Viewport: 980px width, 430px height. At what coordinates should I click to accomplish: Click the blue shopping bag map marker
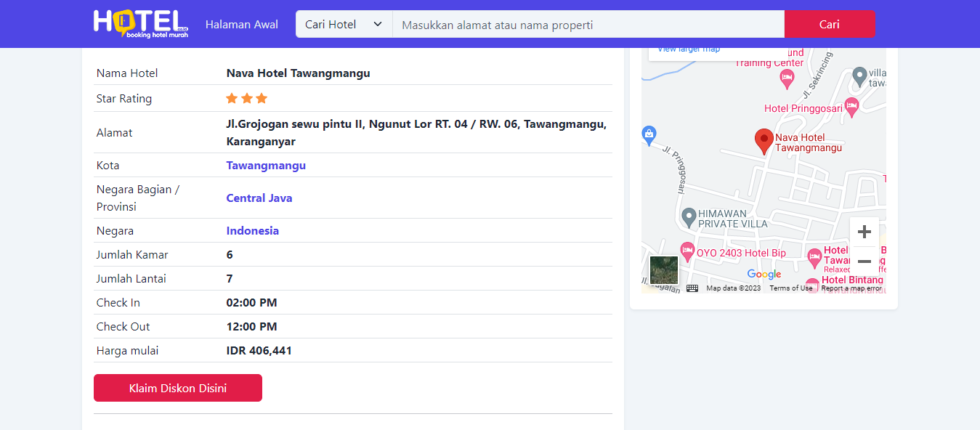click(x=649, y=134)
